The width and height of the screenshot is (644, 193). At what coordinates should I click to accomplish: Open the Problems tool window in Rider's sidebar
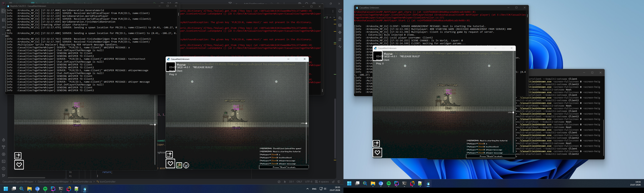pos(4,169)
